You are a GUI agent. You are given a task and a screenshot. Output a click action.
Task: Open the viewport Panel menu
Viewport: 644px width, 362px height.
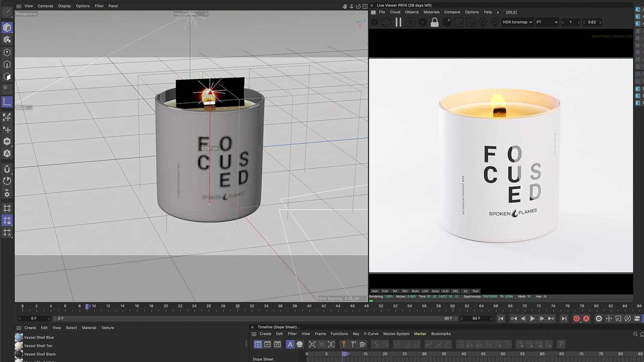(113, 6)
